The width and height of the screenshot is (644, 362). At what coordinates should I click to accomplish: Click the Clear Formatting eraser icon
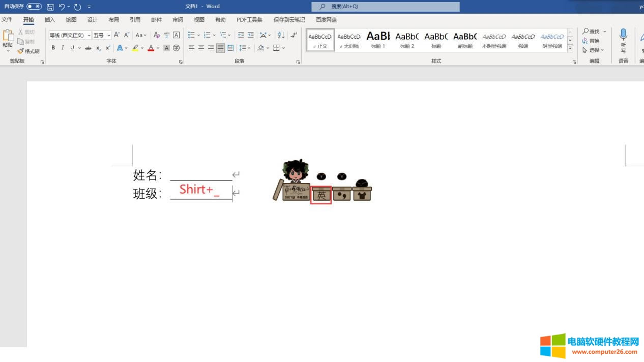[x=157, y=35]
